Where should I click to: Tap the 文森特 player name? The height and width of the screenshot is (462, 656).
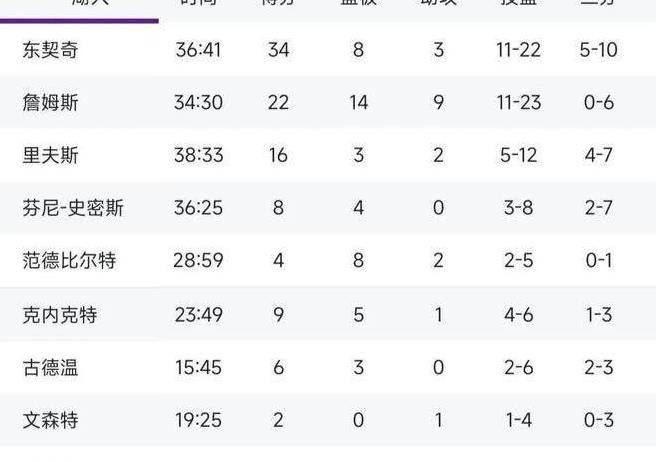[50, 420]
